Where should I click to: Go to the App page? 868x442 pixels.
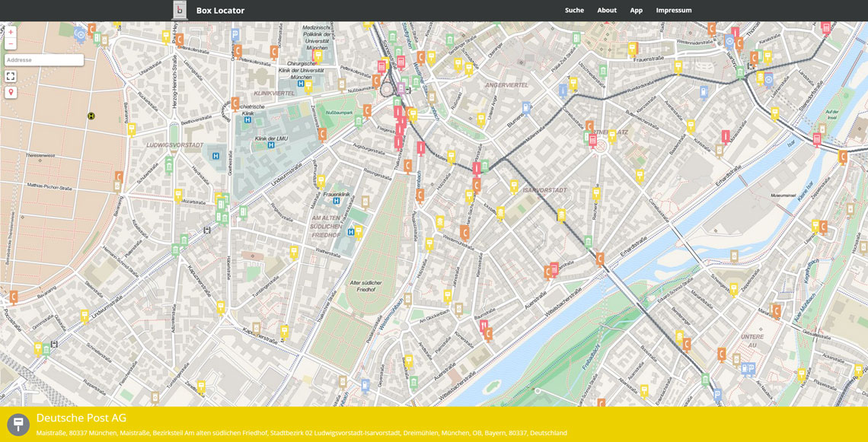[636, 11]
